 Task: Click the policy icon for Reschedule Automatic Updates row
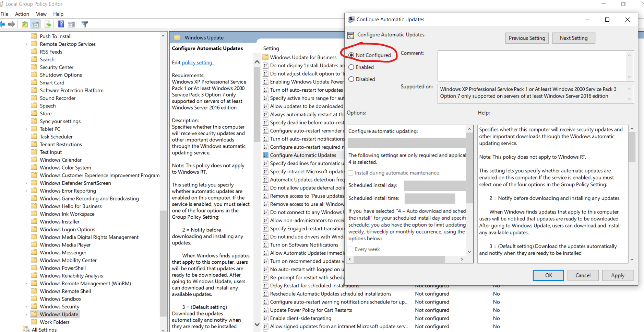(265, 294)
